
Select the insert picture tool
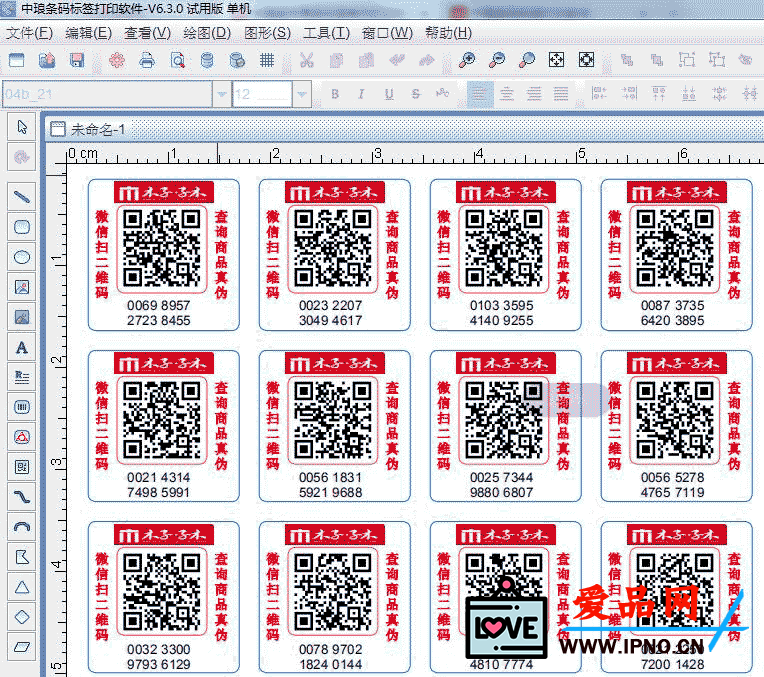(22, 287)
